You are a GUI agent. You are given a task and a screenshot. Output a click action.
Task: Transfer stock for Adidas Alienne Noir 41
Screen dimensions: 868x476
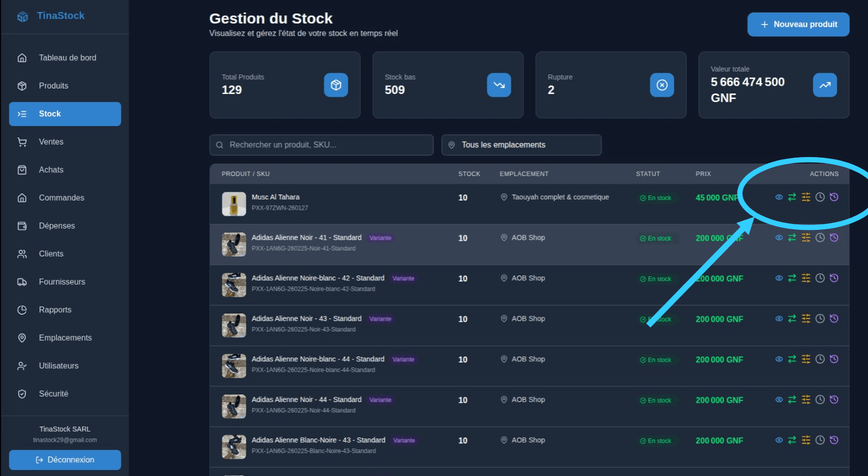pyautogui.click(x=792, y=237)
